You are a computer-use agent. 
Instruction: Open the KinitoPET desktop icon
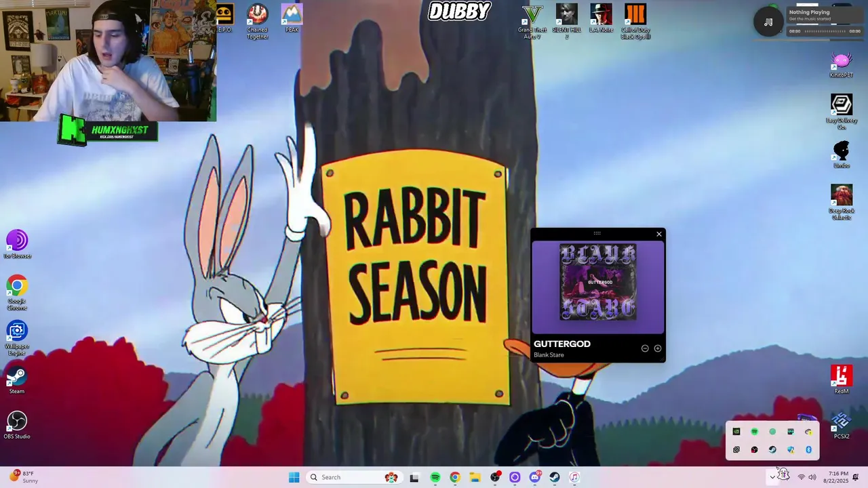(x=841, y=65)
